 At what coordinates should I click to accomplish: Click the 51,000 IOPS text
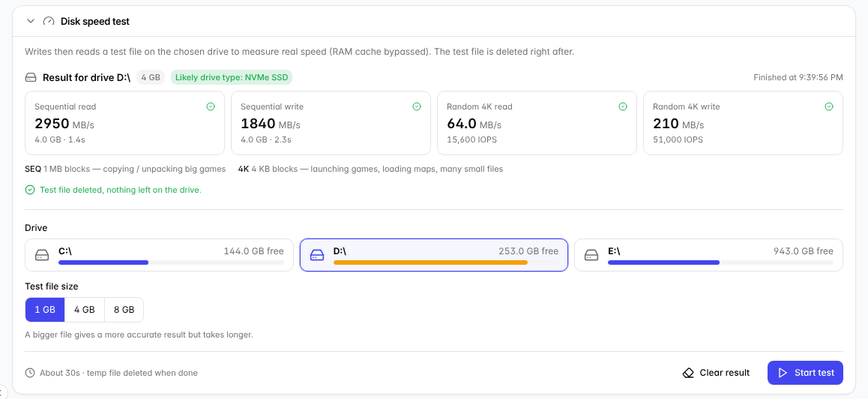tap(678, 139)
